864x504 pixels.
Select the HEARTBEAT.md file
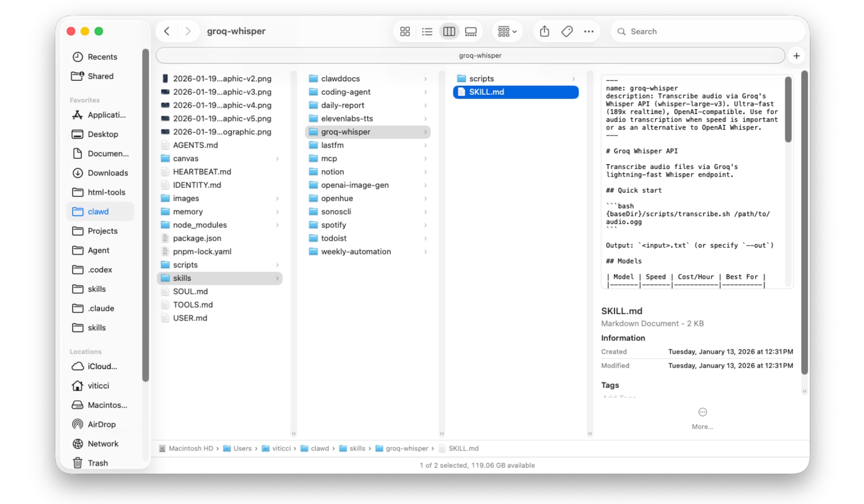click(219, 172)
